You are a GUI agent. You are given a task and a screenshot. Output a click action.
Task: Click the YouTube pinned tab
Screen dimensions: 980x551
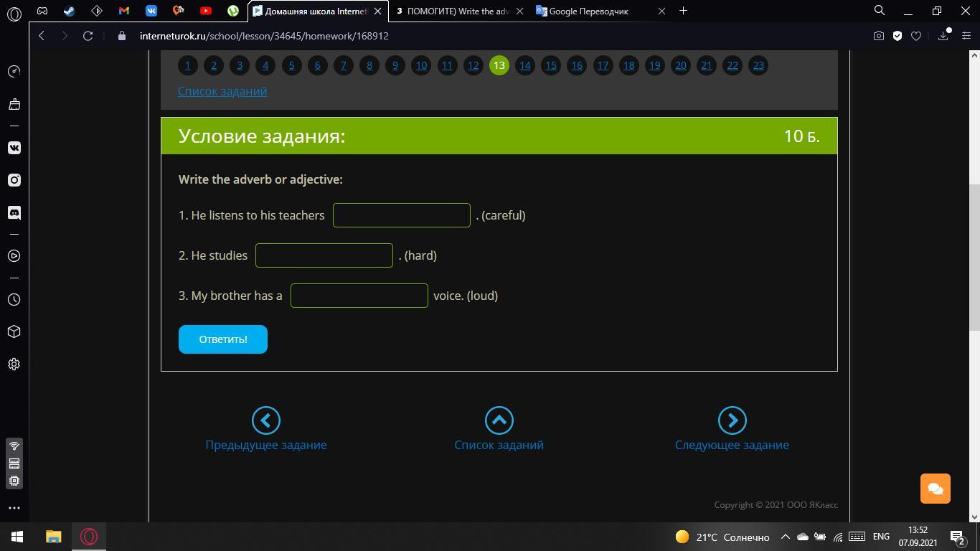tap(206, 11)
